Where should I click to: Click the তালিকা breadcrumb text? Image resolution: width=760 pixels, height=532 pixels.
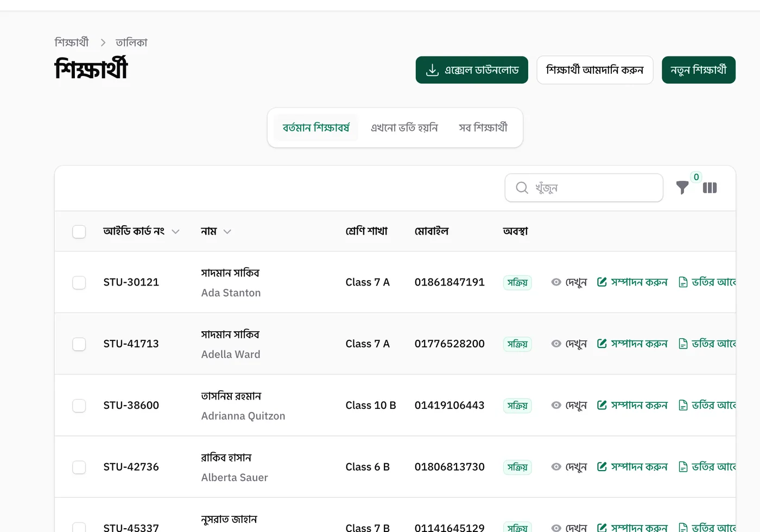click(x=131, y=42)
